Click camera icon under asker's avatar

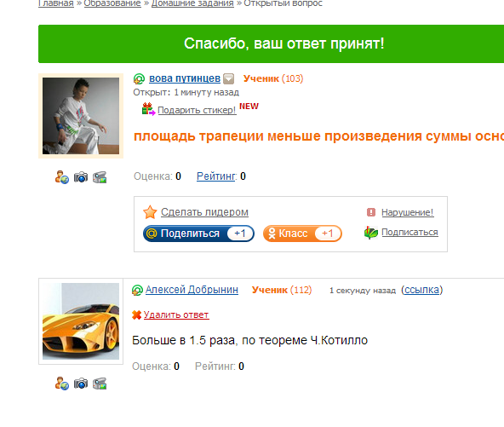coord(81,177)
